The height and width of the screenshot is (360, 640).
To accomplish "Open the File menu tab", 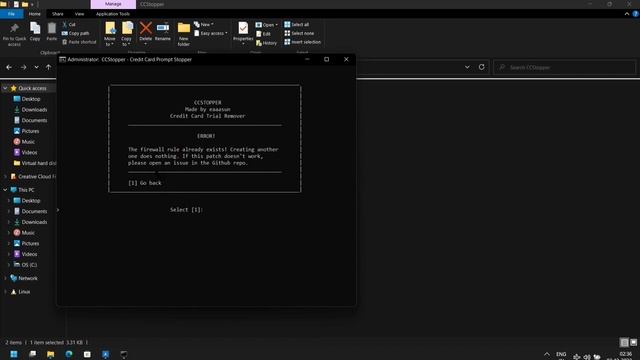I will tap(11, 13).
